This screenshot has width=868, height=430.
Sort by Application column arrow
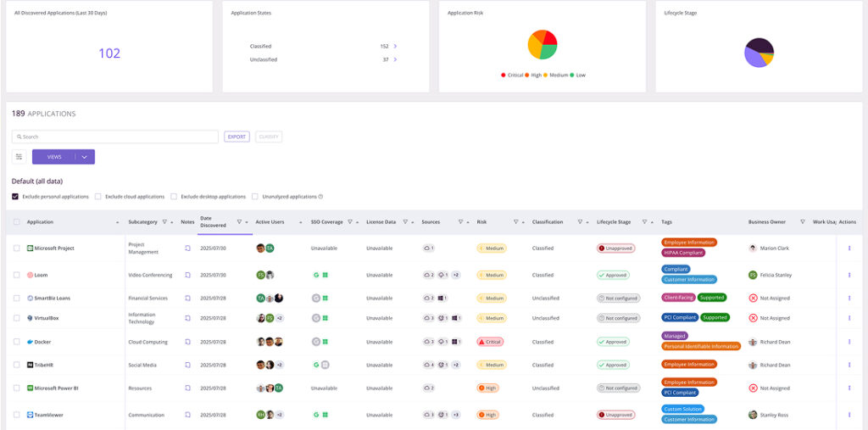(117, 222)
